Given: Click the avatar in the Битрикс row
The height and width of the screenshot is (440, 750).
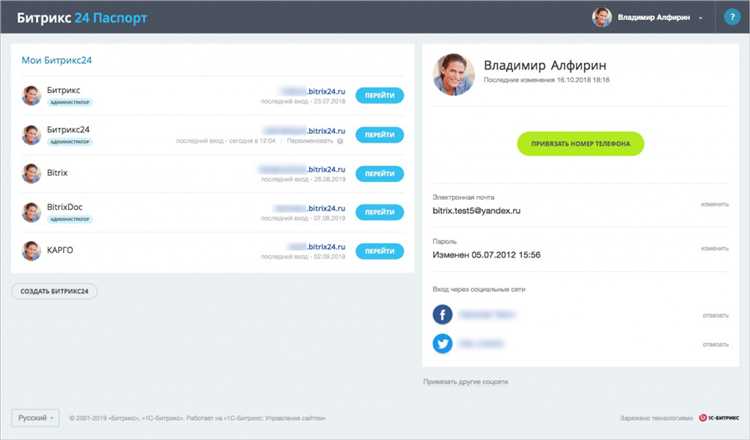Looking at the screenshot, I should [32, 95].
